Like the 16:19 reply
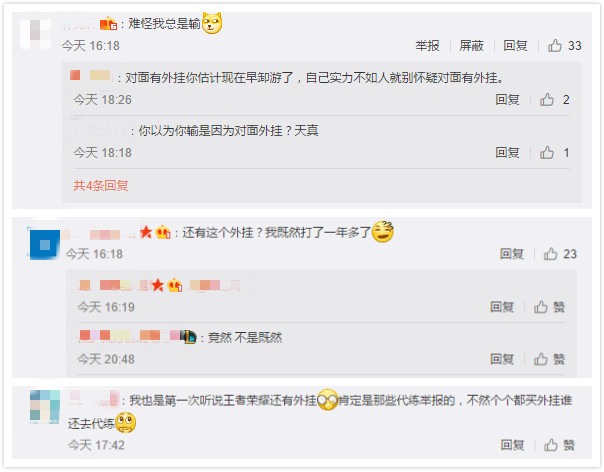The image size is (604, 472). tap(549, 307)
